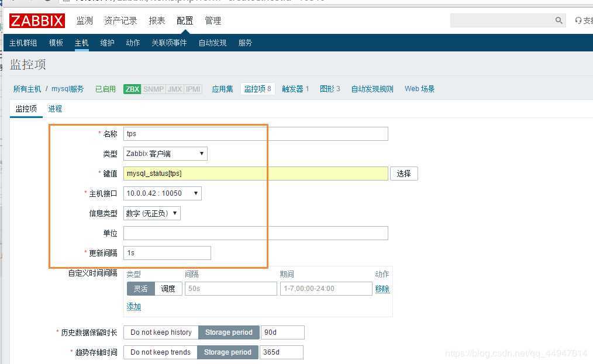Go to 自动发现 submenu
This screenshot has height=364, width=593.
click(212, 43)
